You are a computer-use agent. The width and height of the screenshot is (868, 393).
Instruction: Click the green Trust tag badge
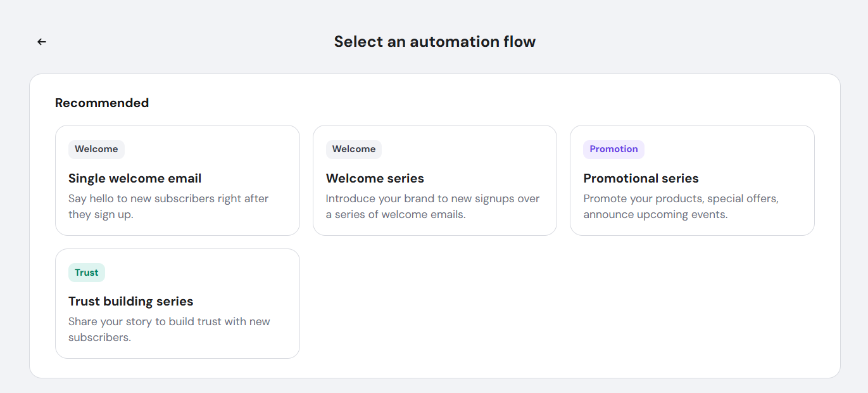[x=87, y=273]
